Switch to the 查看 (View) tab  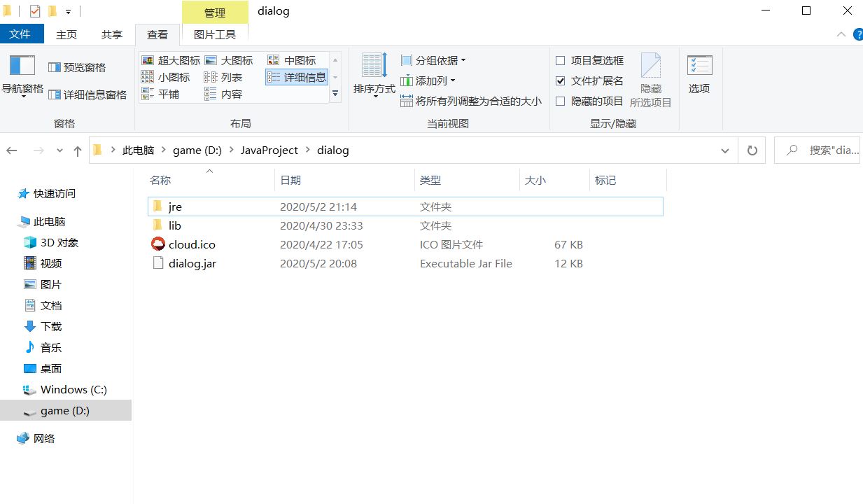coord(157,34)
